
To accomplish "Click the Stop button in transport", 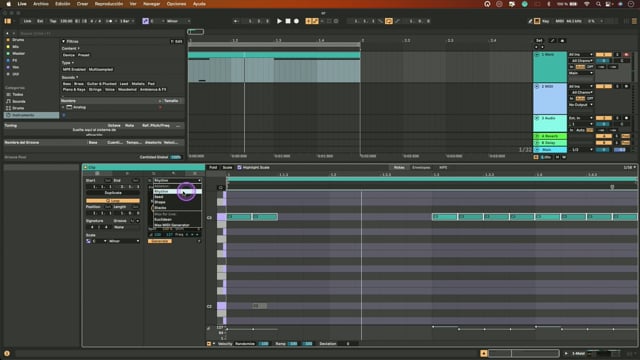I will 288,21.
